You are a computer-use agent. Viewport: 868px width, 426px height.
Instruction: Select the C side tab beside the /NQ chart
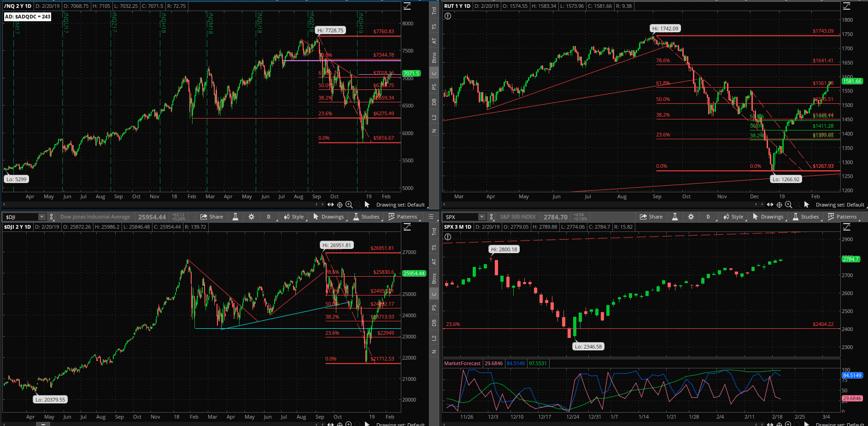click(434, 73)
